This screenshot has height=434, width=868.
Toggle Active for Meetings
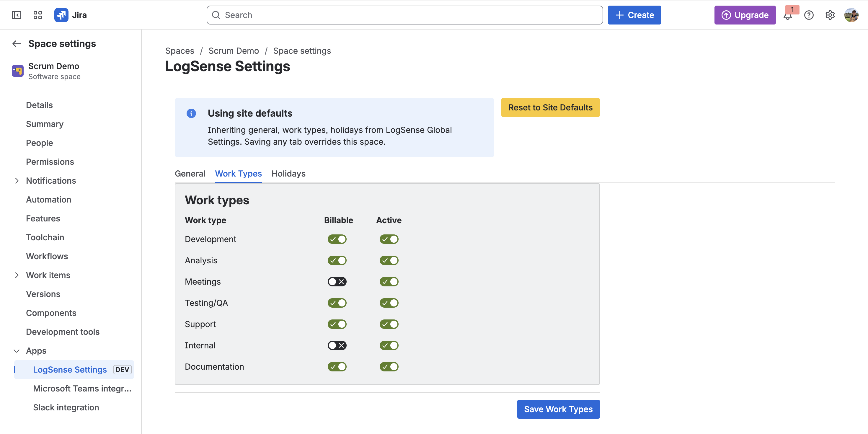pos(389,281)
